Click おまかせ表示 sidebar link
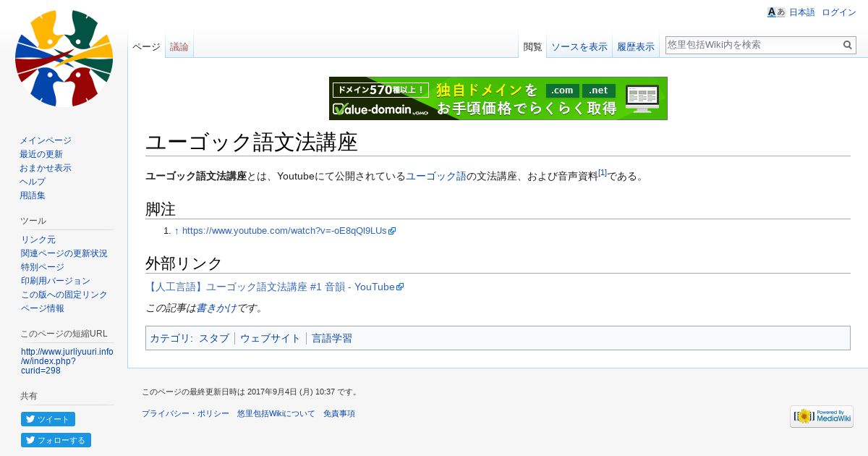 tap(46, 168)
